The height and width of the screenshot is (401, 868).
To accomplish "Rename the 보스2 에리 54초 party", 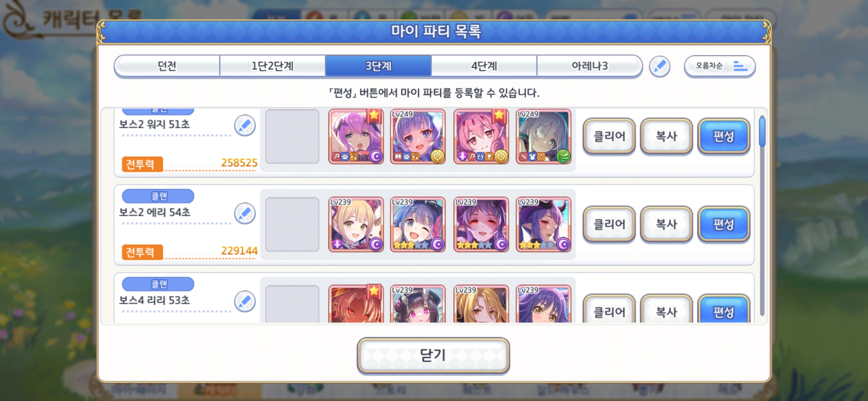I will [x=245, y=213].
